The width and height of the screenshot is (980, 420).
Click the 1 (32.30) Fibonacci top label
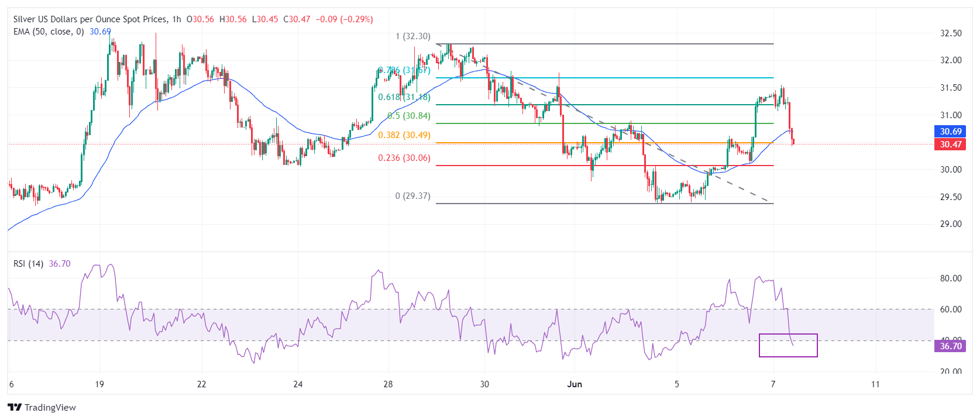(412, 36)
